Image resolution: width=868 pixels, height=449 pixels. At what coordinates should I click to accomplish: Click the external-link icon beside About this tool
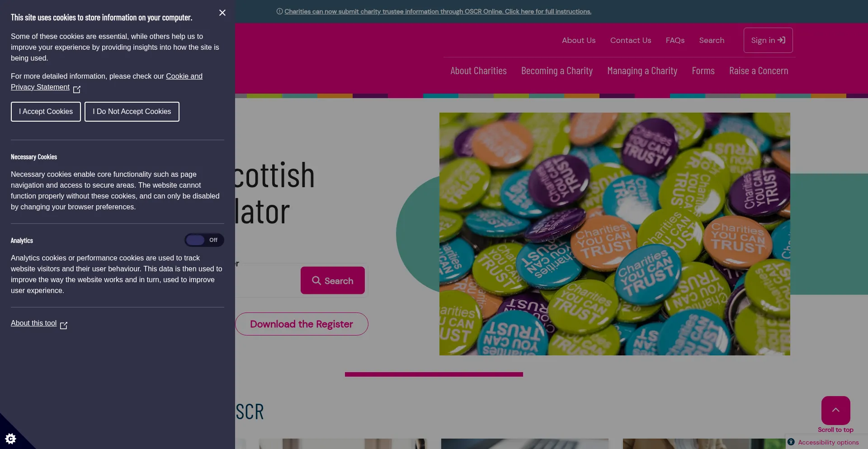point(64,325)
